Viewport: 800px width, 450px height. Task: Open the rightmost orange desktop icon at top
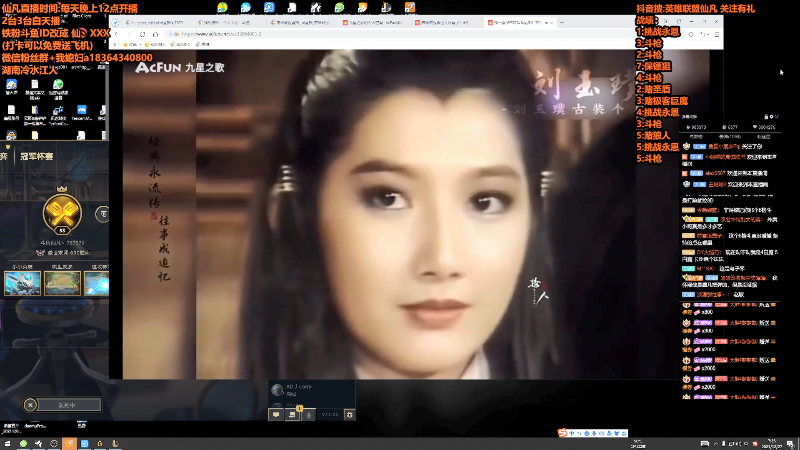coord(410,7)
